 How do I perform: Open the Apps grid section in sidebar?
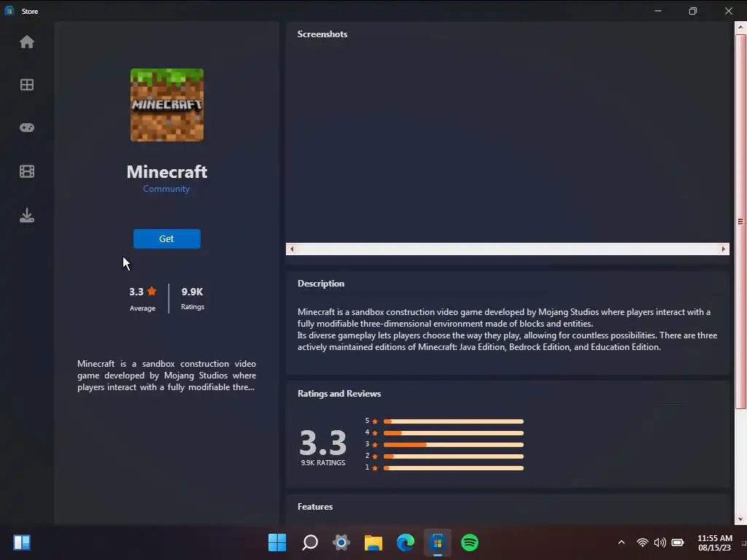click(27, 85)
